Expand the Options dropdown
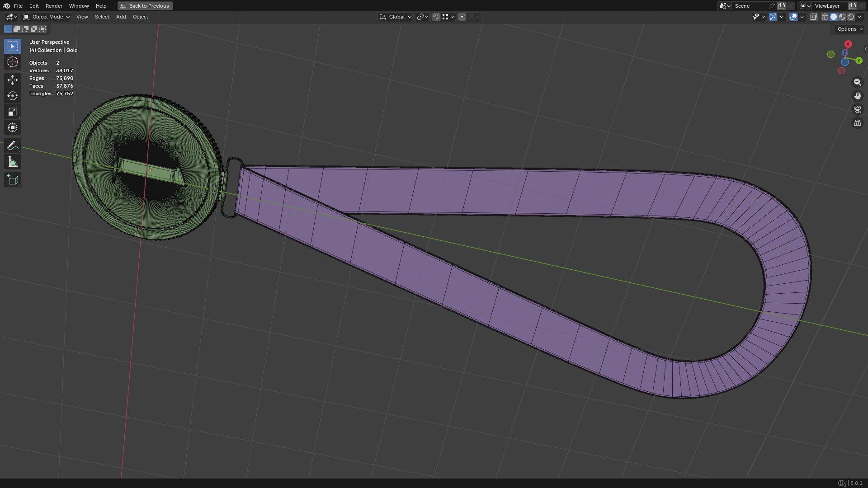Image resolution: width=868 pixels, height=488 pixels. (x=850, y=29)
